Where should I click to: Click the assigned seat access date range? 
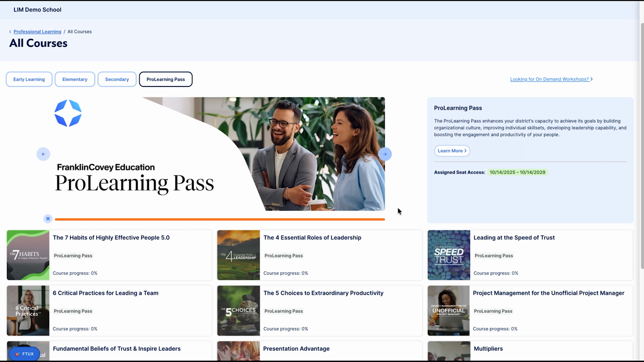click(x=517, y=172)
